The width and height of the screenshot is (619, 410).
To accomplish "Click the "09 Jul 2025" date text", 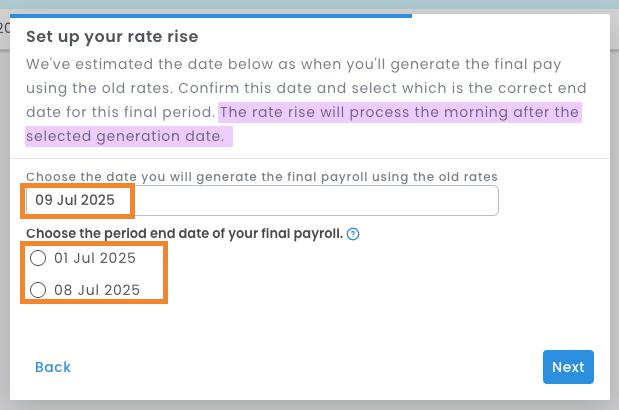I will click(x=75, y=201).
